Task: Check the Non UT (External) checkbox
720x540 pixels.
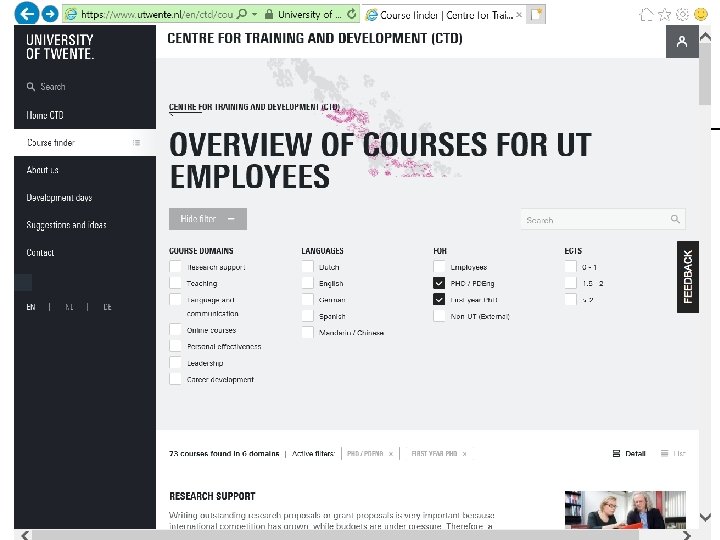Action: pos(439,316)
